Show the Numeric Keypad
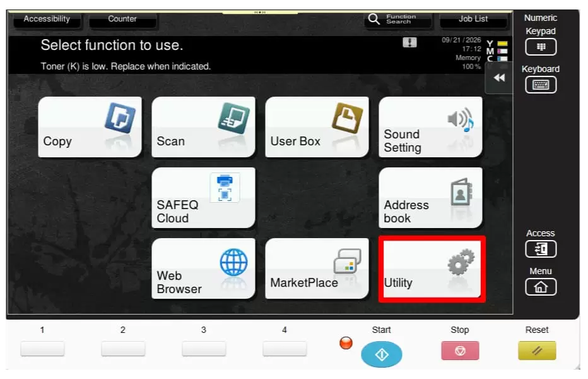 541,47
